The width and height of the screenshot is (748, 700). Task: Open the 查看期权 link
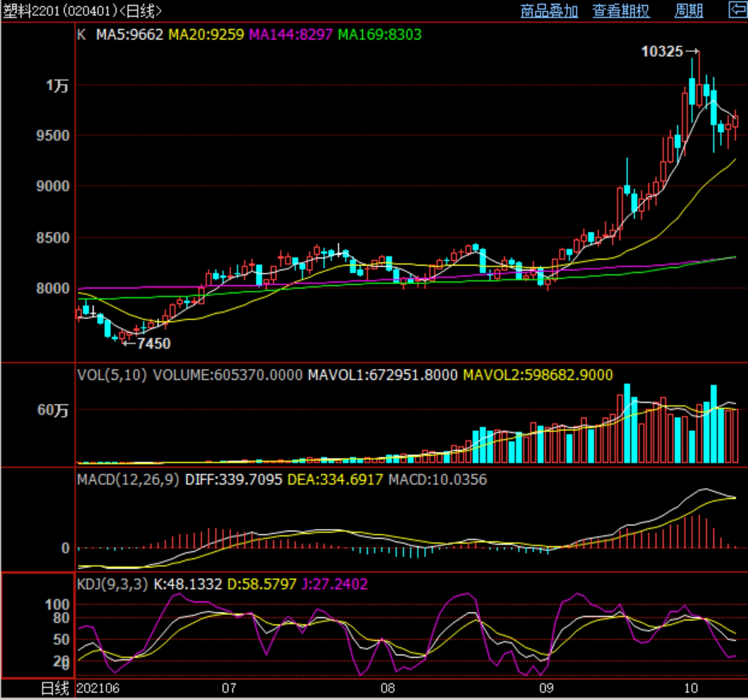pos(621,11)
